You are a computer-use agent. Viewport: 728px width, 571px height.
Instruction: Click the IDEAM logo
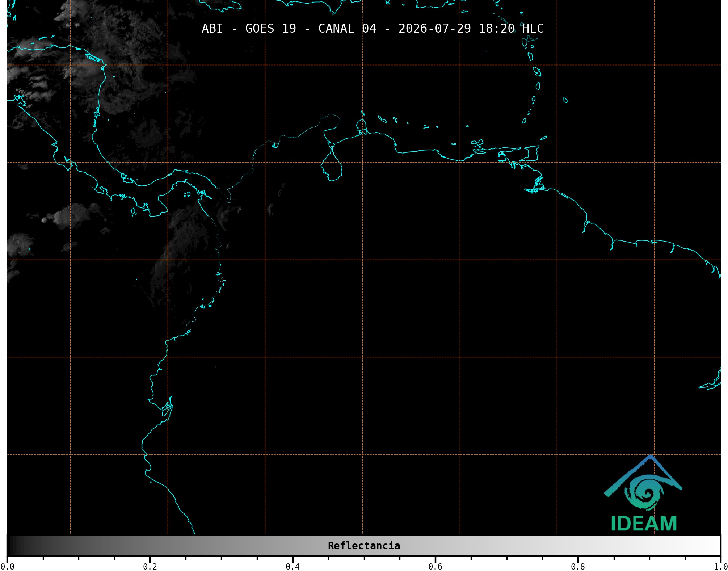point(643,493)
